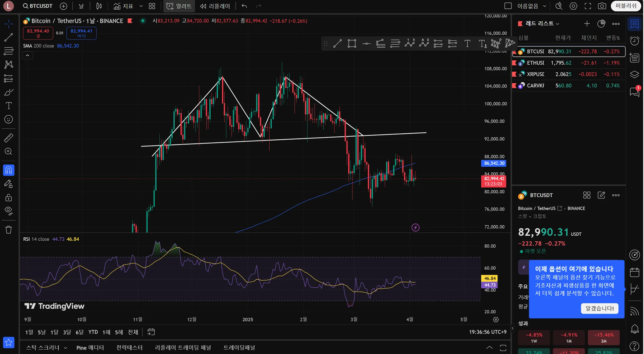This screenshot has height=354, width=644.
Task: Open the compare or add symbol plus button
Action: (x=63, y=6)
